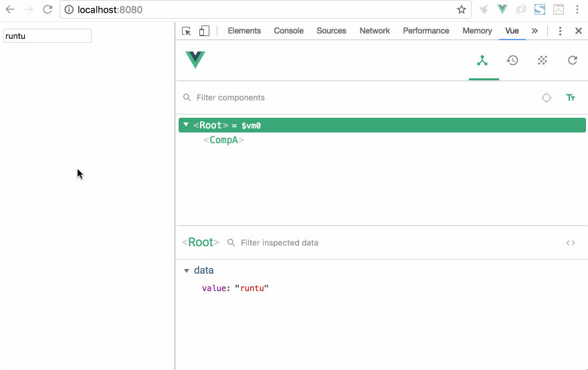The width and height of the screenshot is (588, 370).
Task: Open component in editor code icon
Action: point(571,243)
